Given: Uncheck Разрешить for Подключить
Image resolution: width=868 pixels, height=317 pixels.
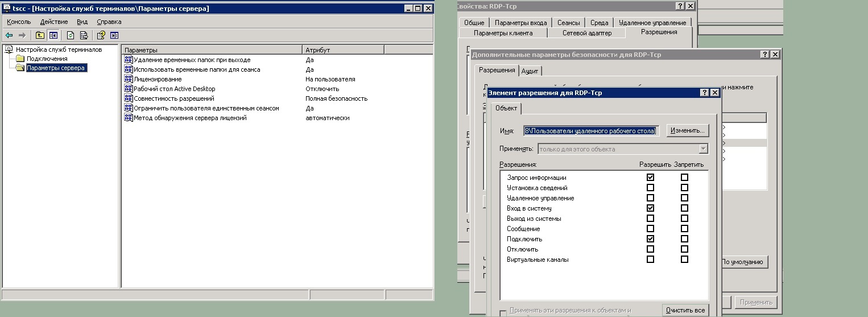Looking at the screenshot, I should [x=650, y=239].
